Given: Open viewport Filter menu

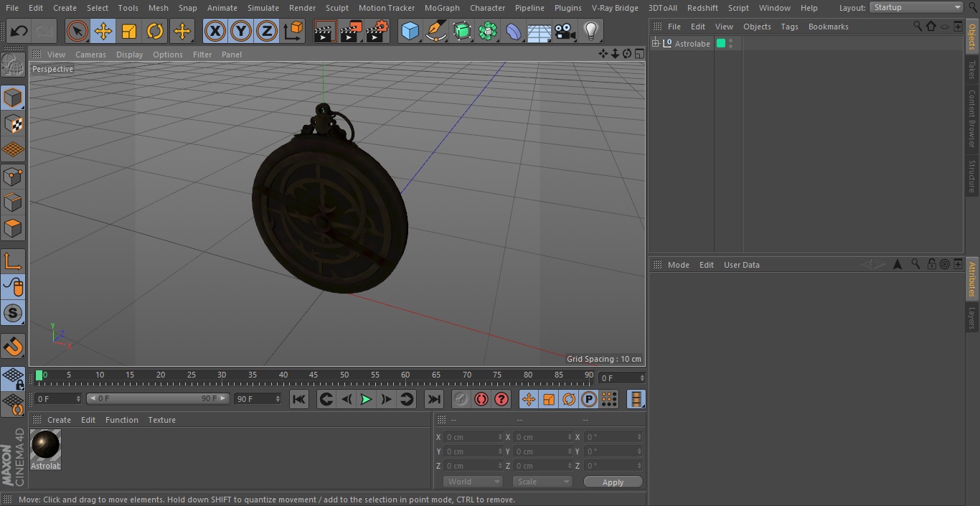Looking at the screenshot, I should 202,55.
